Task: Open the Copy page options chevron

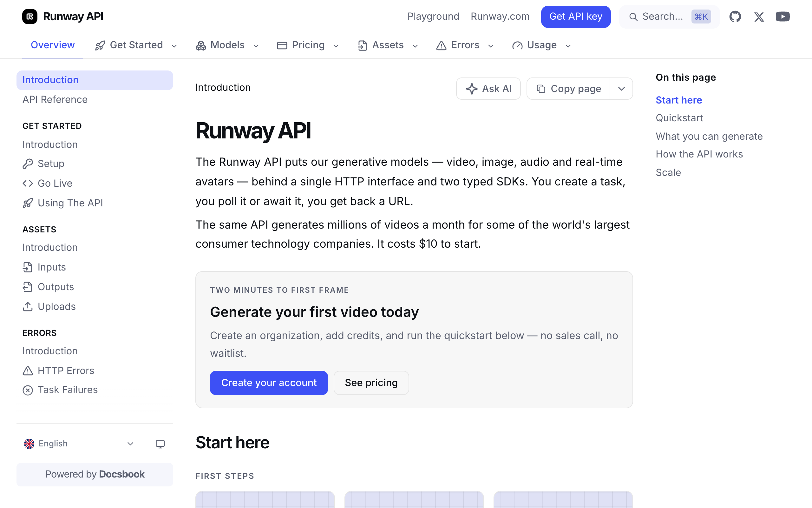Action: click(621, 89)
